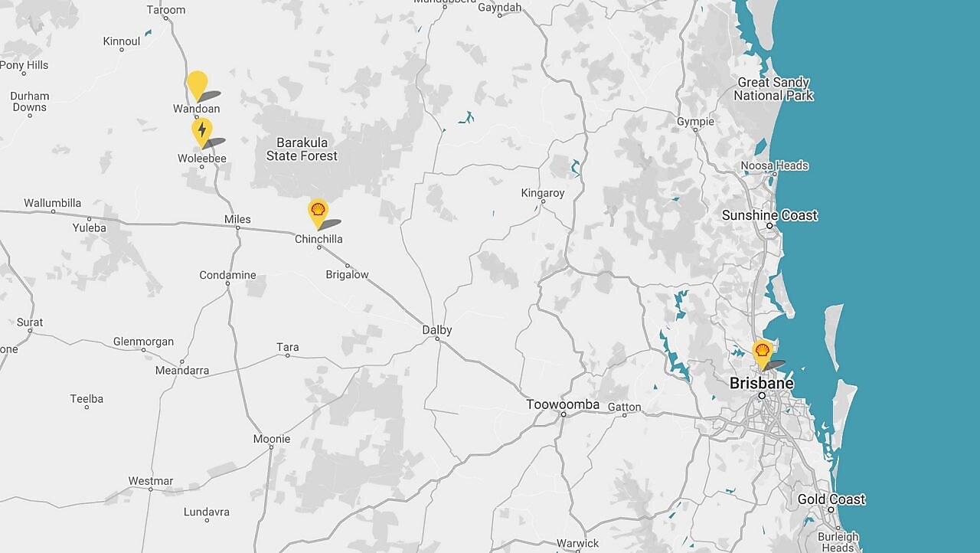Image resolution: width=980 pixels, height=553 pixels.
Task: Click the Sunshine Coast label
Action: click(768, 215)
